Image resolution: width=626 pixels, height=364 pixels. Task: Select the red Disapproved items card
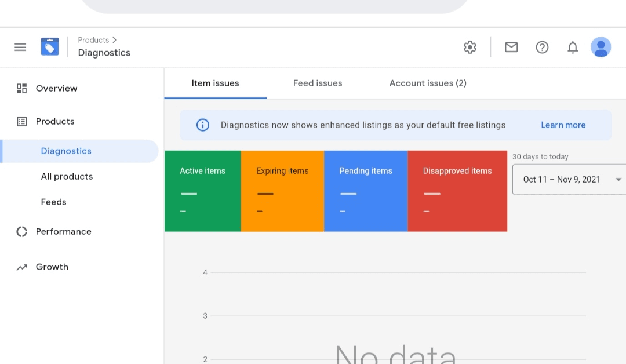457,191
